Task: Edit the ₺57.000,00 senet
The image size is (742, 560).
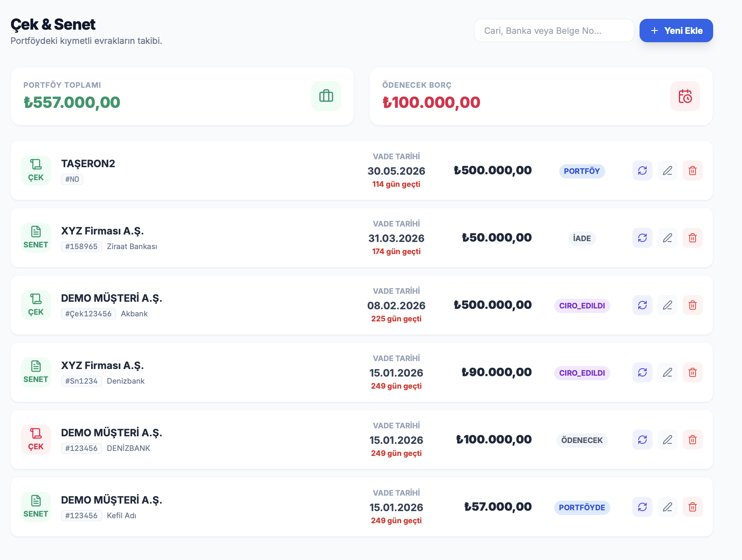Action: (667, 507)
